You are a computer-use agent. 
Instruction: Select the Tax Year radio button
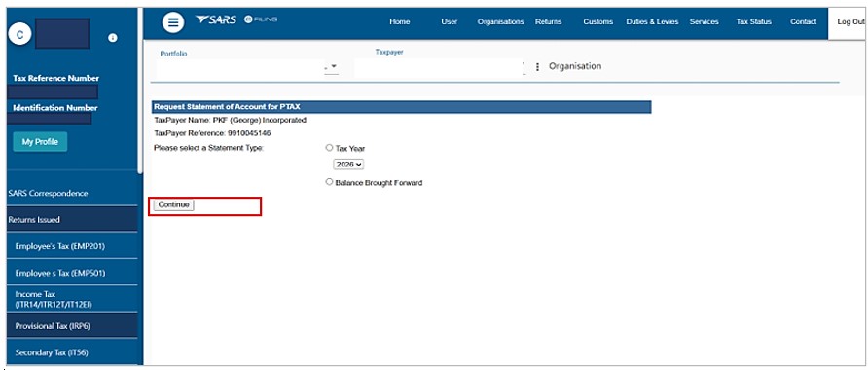click(329, 148)
